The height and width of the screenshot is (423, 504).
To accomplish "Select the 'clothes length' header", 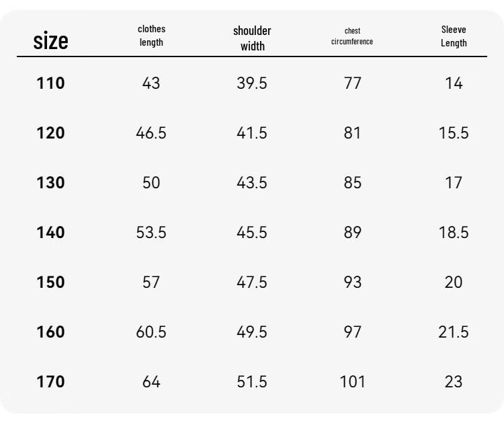I will pos(151,36).
